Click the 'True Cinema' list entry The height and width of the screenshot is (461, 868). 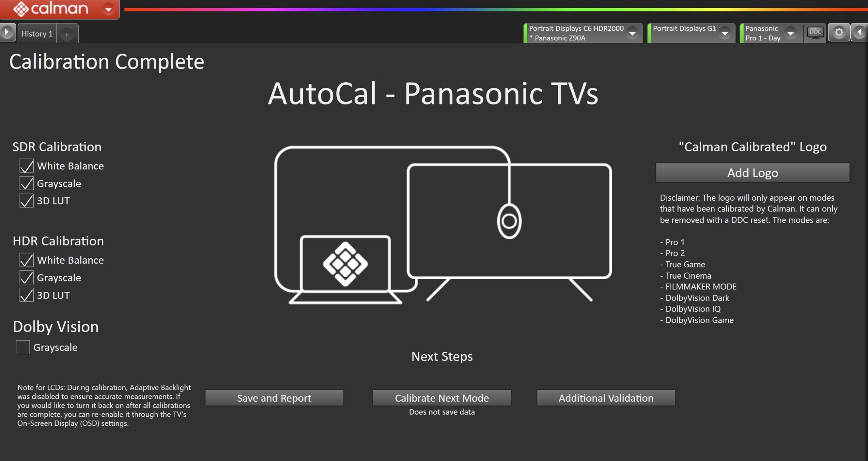[686, 276]
